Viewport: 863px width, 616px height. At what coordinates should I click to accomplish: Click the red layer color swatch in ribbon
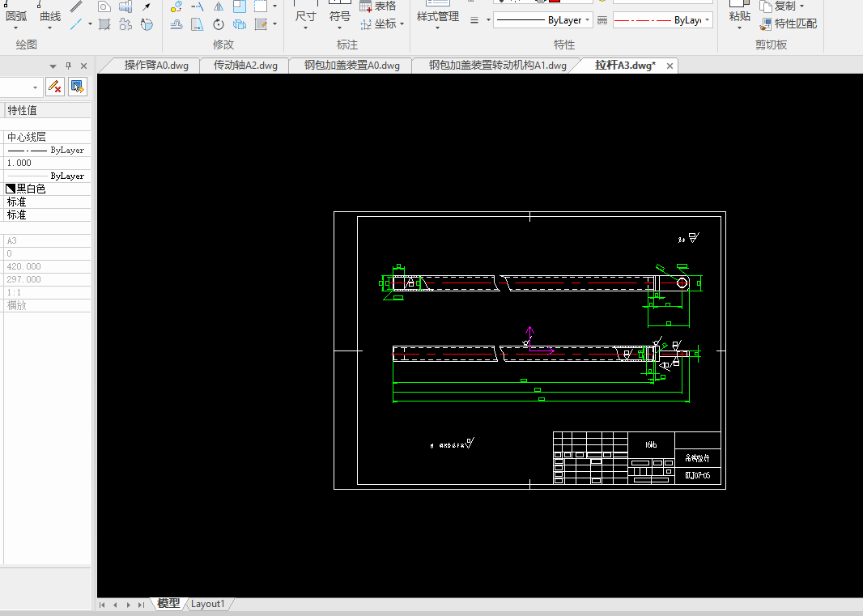click(x=555, y=2)
